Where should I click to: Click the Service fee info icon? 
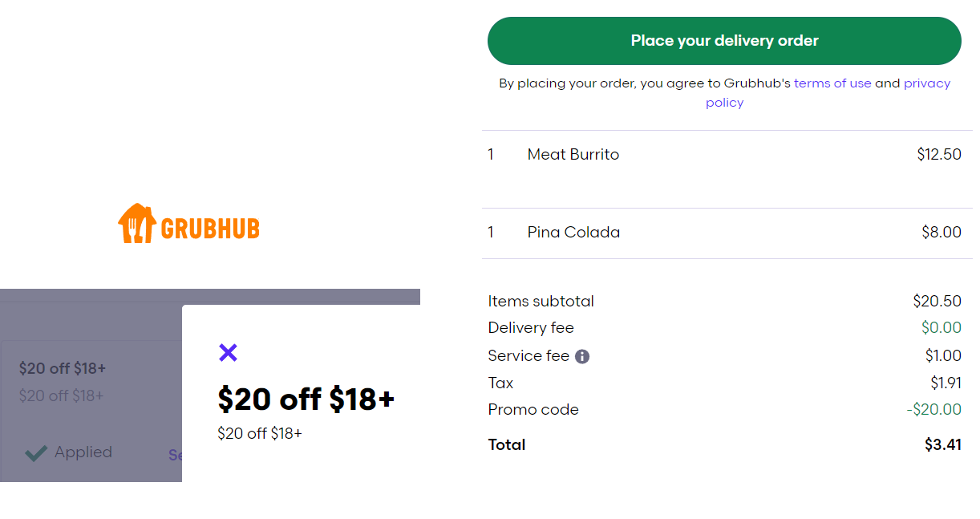(x=582, y=356)
